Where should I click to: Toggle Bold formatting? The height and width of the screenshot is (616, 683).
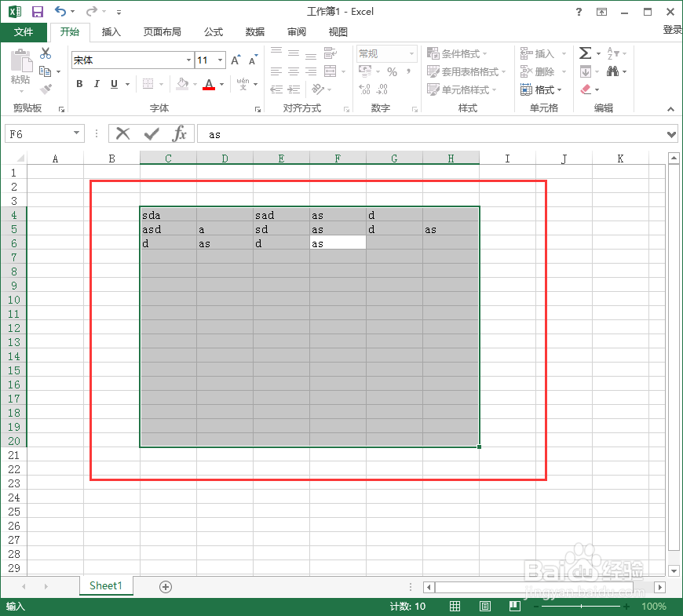79,84
